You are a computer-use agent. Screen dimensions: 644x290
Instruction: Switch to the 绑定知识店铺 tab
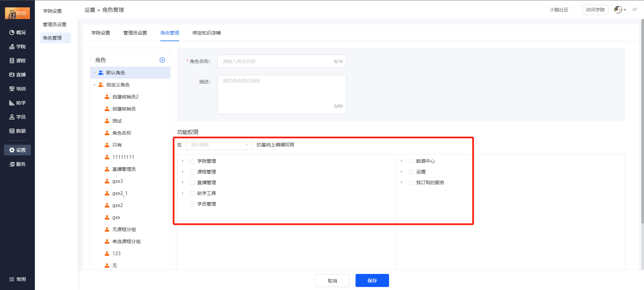[207, 33]
